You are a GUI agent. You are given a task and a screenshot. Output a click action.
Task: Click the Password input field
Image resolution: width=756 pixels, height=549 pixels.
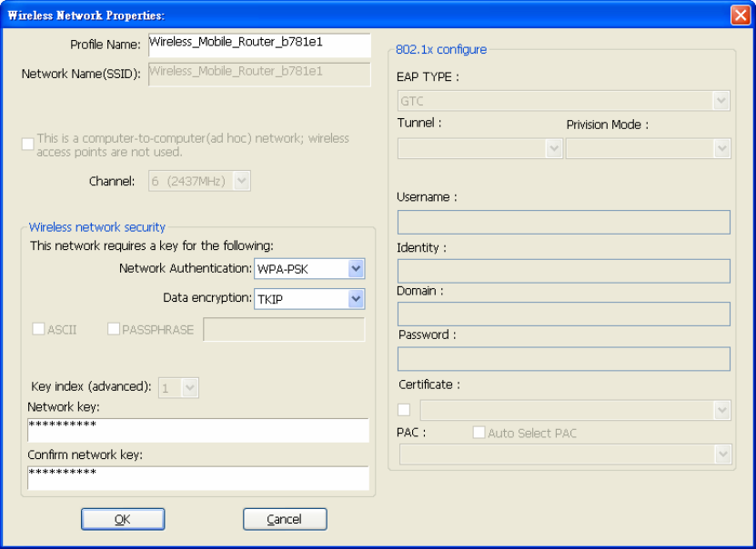(564, 359)
